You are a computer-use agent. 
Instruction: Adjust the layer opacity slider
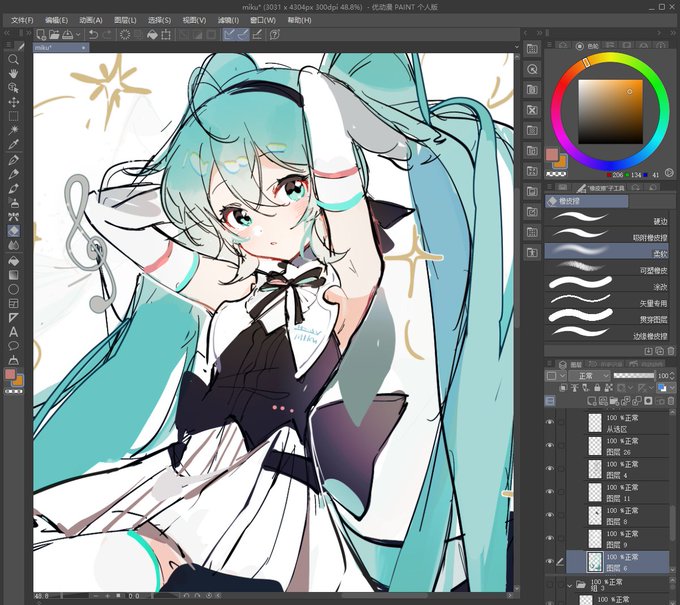[634, 376]
